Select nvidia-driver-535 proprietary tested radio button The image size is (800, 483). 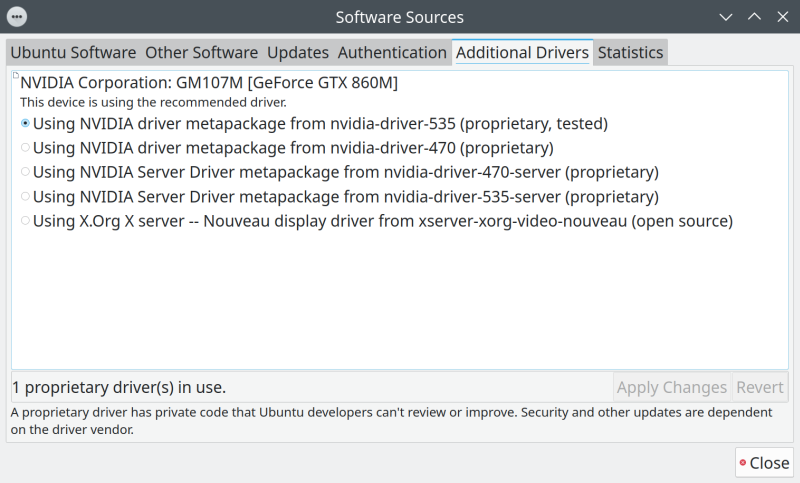pyautogui.click(x=25, y=123)
